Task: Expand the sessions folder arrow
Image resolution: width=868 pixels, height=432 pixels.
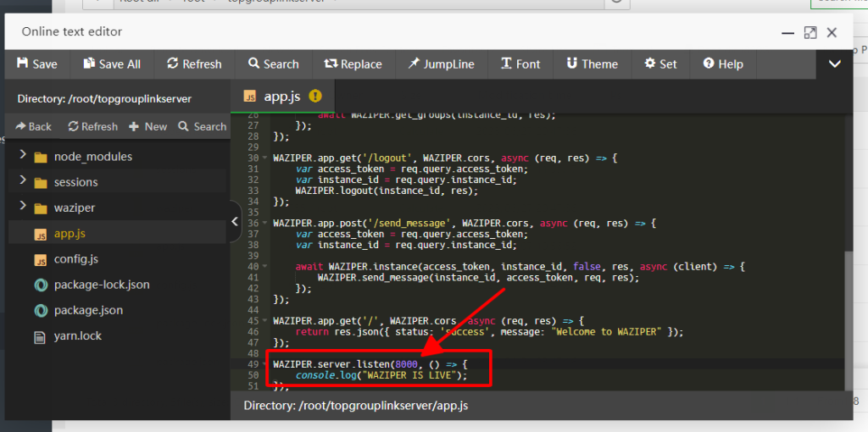Action: [x=23, y=181]
